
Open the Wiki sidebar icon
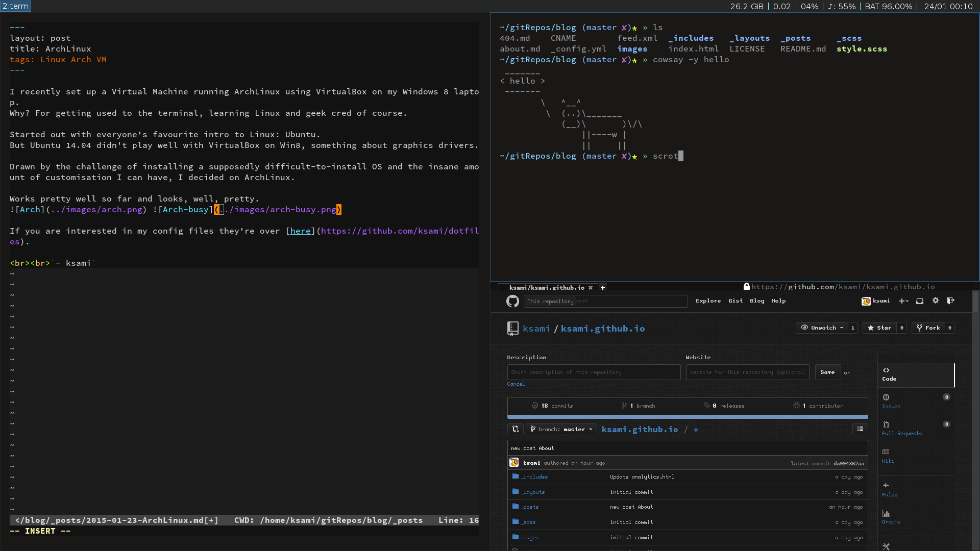pyautogui.click(x=886, y=452)
